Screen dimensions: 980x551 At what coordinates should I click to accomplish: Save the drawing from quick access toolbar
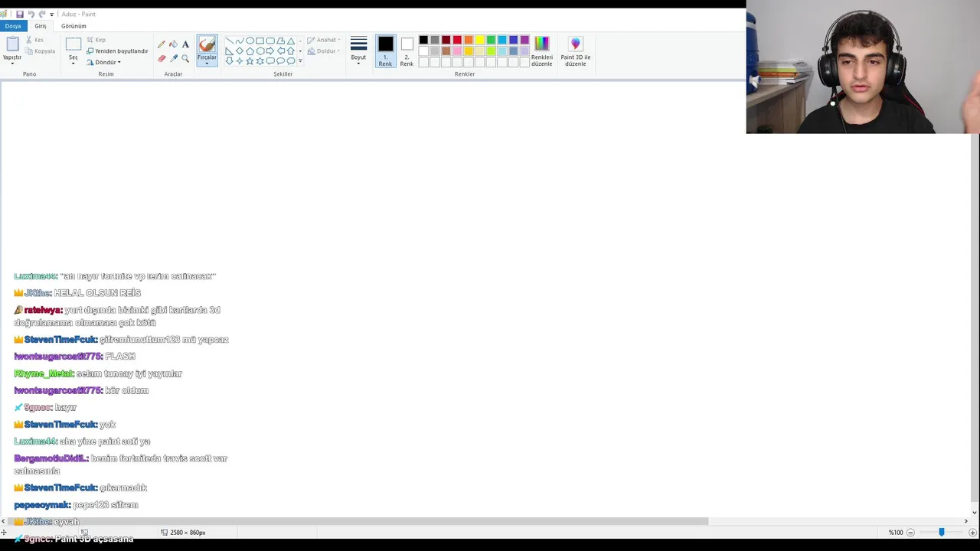coord(19,14)
